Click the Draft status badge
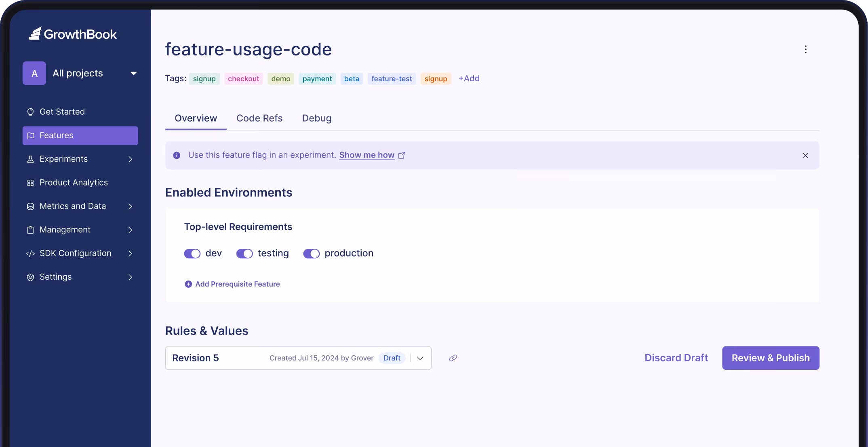This screenshot has width=868, height=447. (392, 358)
